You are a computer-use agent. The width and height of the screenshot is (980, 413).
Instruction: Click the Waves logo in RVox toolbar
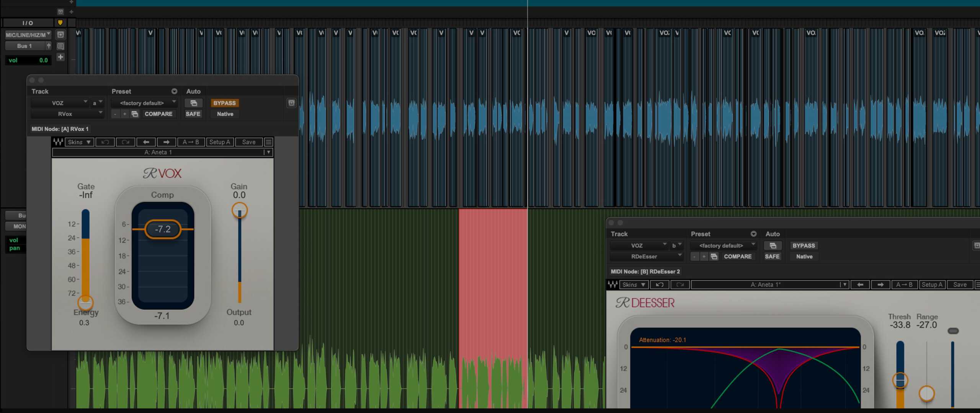(x=58, y=142)
